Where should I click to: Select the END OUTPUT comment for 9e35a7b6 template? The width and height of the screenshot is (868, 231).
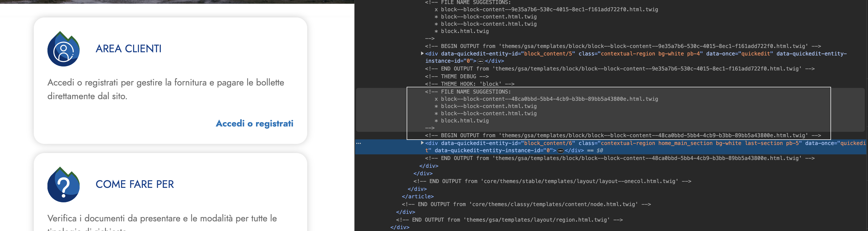[x=620, y=69]
